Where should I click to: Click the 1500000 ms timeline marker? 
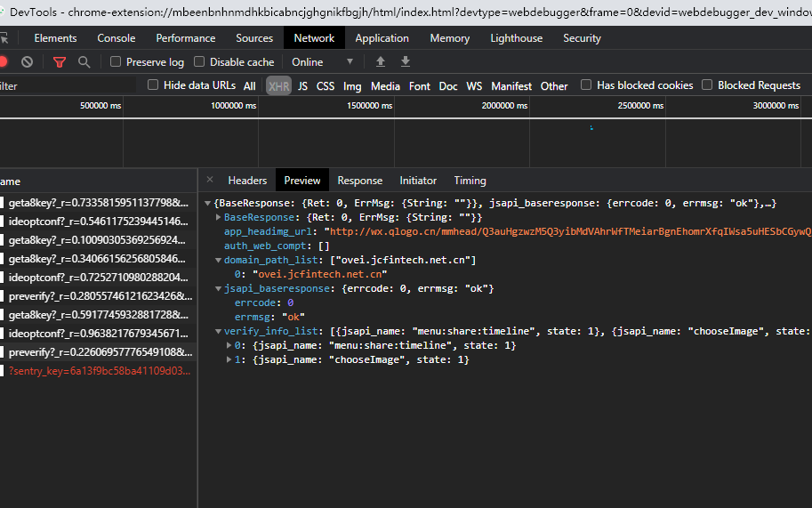click(371, 105)
